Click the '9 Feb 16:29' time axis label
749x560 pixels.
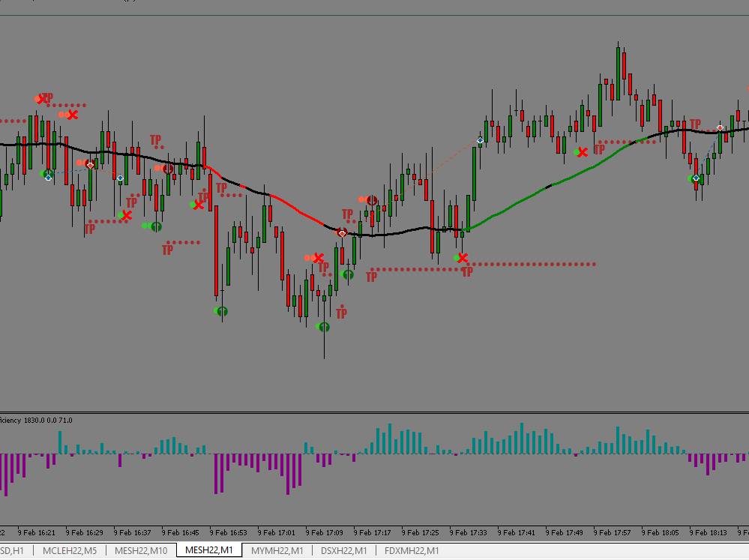point(85,532)
